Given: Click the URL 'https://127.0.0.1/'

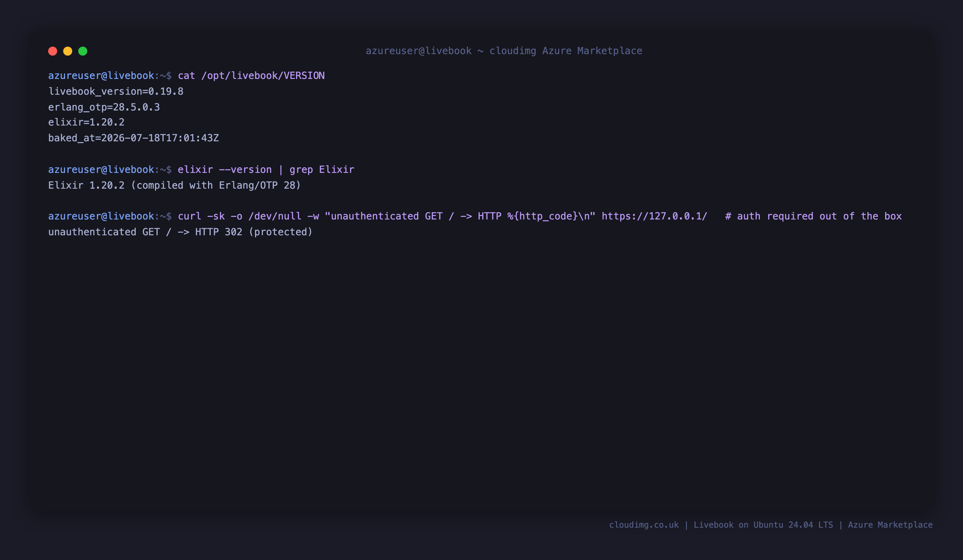Looking at the screenshot, I should (654, 216).
